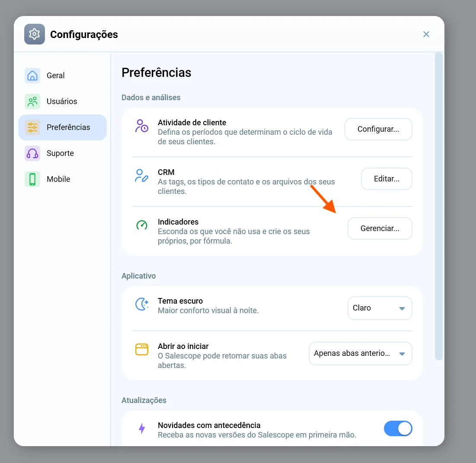
Task: Select the Preferências sidebar item
Action: [x=63, y=127]
